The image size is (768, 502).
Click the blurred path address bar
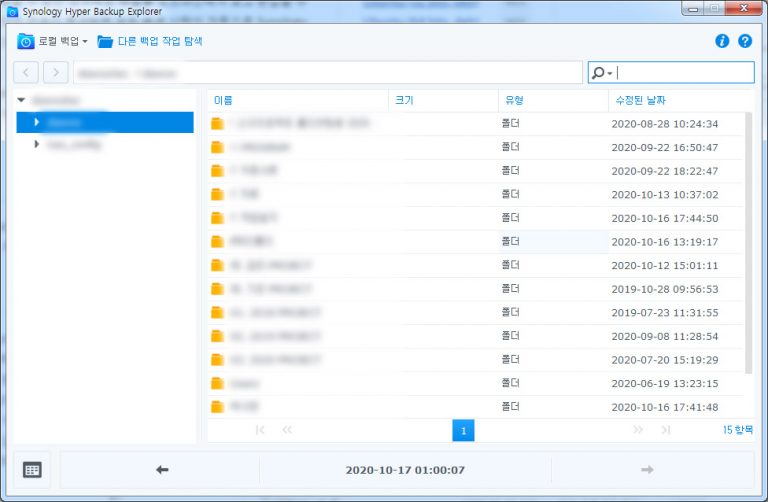(328, 73)
